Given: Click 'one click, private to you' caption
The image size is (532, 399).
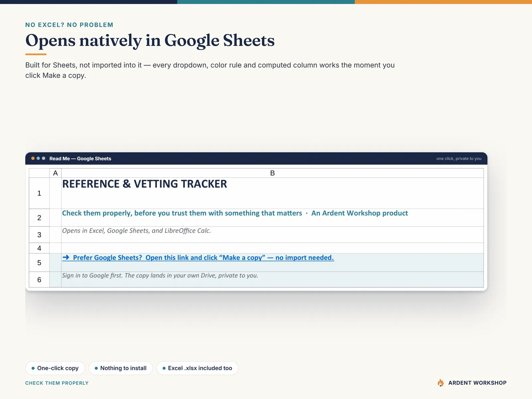Looking at the screenshot, I should pyautogui.click(x=459, y=159).
